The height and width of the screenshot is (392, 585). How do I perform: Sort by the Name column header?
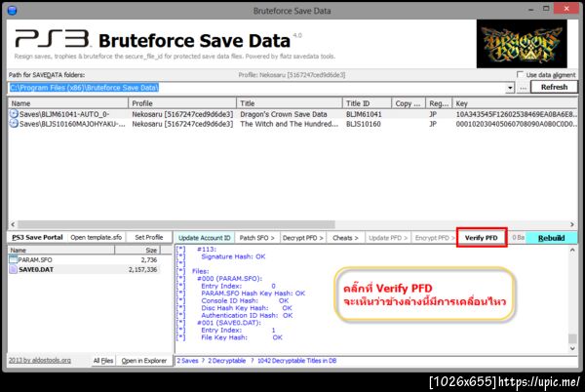tap(68, 103)
